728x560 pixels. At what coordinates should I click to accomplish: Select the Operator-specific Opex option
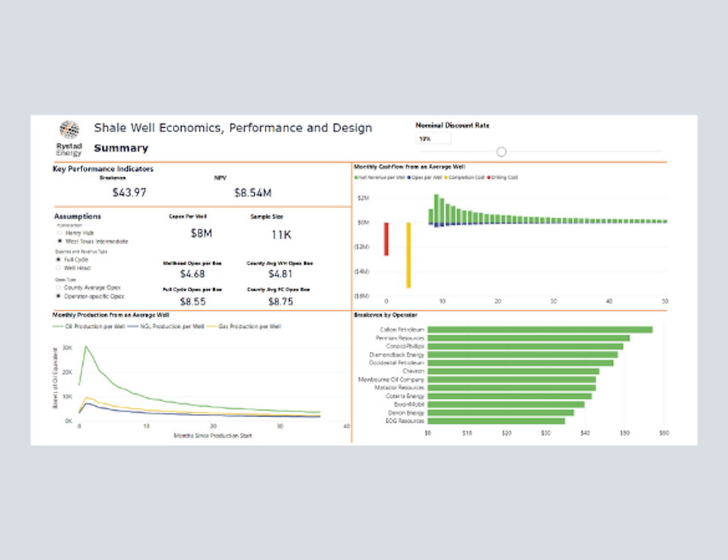coord(59,297)
